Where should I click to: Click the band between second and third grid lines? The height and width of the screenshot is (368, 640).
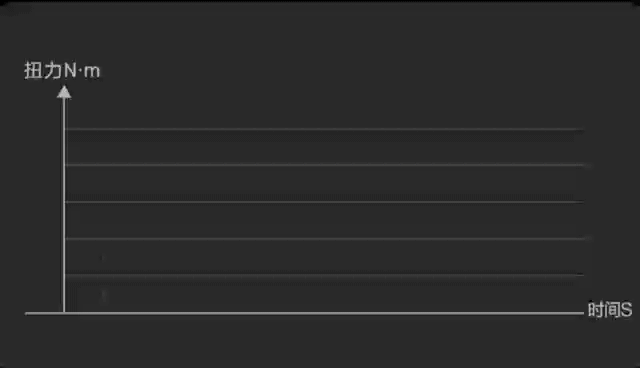[324, 184]
